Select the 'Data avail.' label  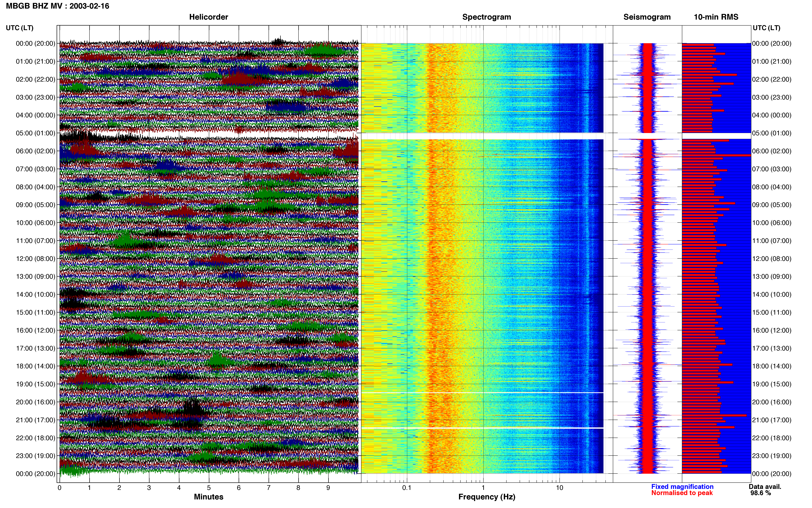[x=765, y=486]
